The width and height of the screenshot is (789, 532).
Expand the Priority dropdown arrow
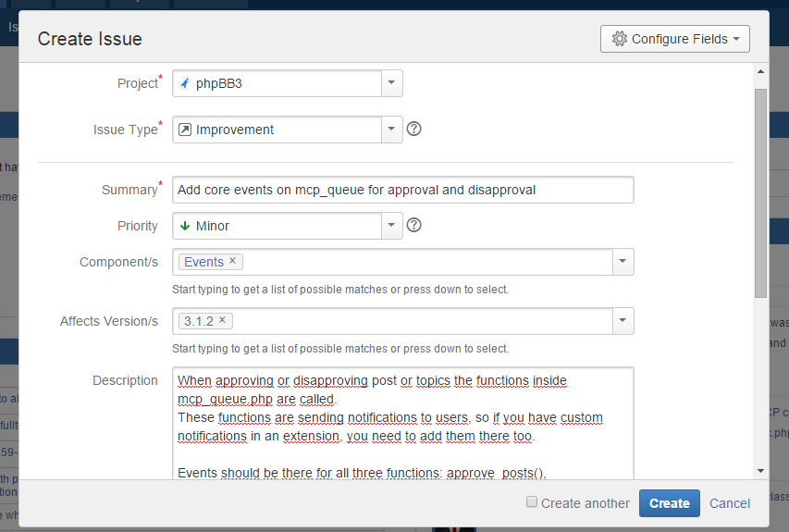pyautogui.click(x=391, y=226)
